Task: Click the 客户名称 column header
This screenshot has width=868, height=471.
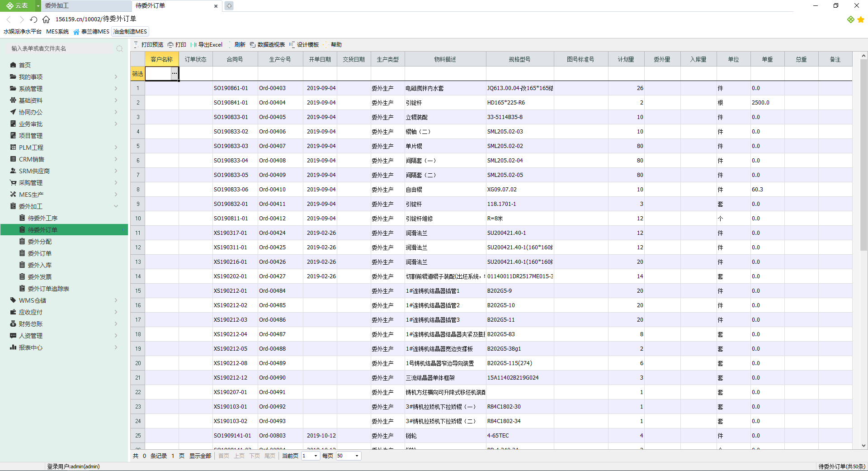Action: point(162,59)
